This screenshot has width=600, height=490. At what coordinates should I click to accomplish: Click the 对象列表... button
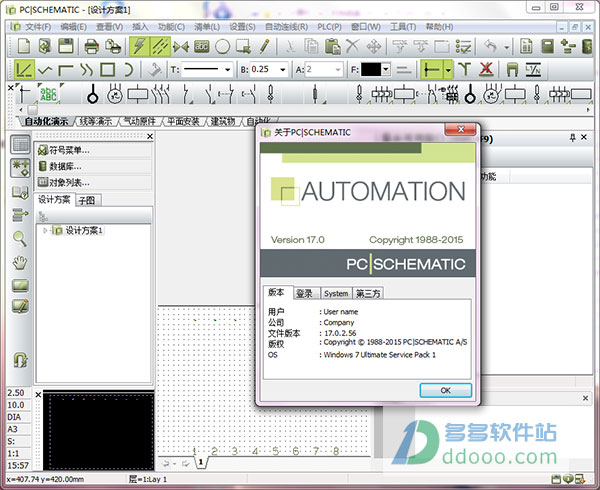tap(94, 182)
